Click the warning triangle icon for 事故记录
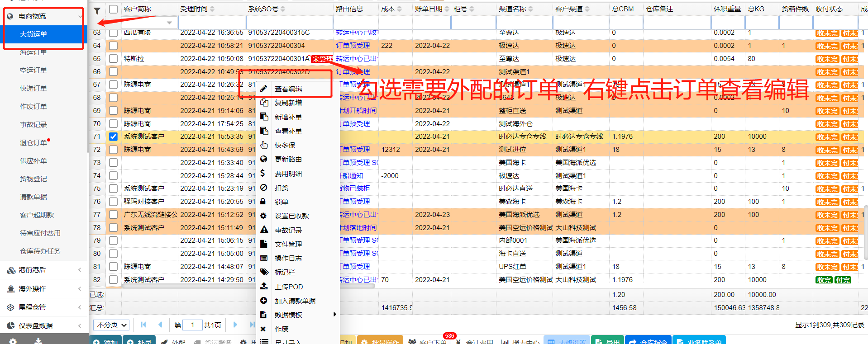868x344 pixels. pos(264,230)
